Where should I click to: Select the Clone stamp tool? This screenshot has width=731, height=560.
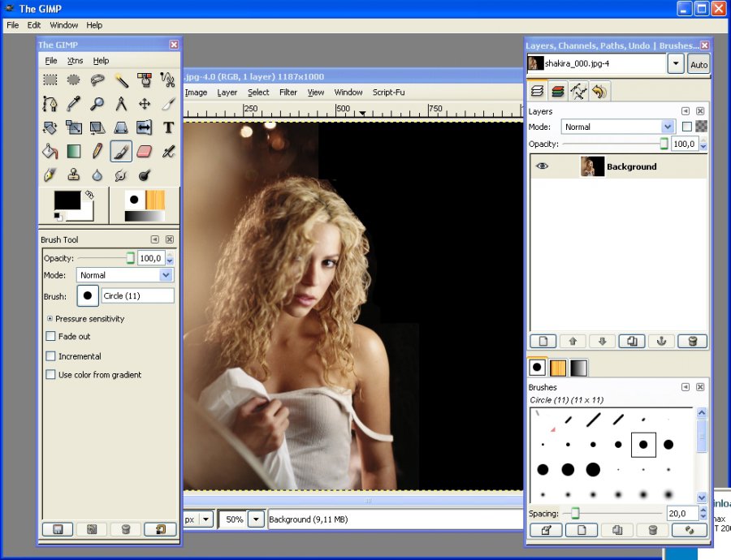(x=74, y=175)
